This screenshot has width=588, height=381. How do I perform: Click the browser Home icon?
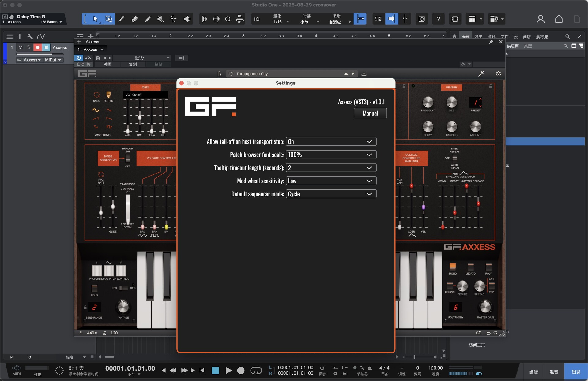(454, 36)
